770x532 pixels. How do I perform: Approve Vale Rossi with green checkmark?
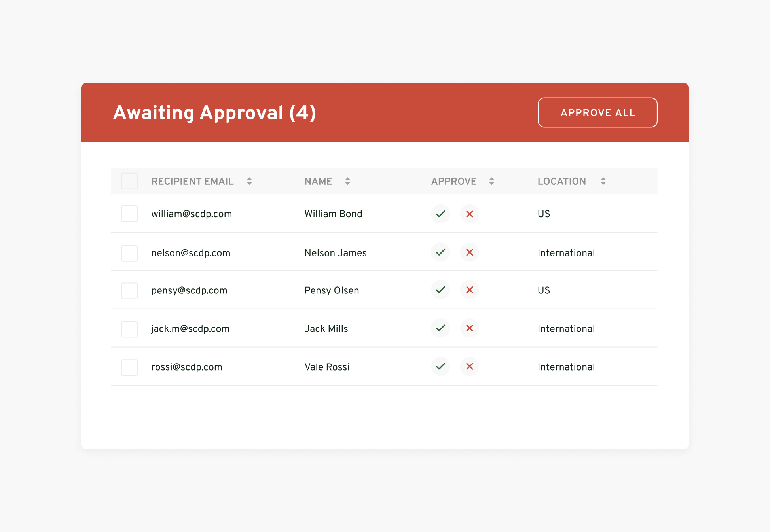tap(440, 367)
